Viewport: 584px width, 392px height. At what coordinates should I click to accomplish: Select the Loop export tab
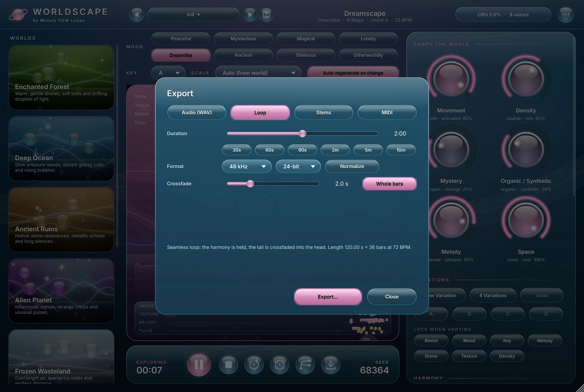coord(260,113)
